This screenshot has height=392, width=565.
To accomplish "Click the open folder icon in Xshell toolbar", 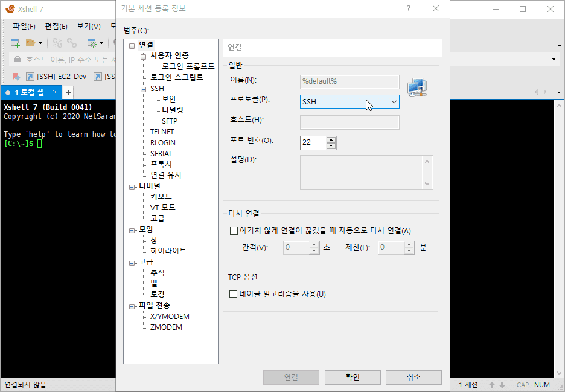I will click(30, 43).
